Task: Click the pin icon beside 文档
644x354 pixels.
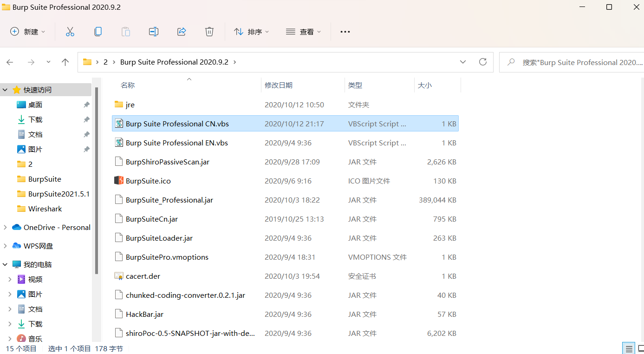Action: tap(86, 135)
